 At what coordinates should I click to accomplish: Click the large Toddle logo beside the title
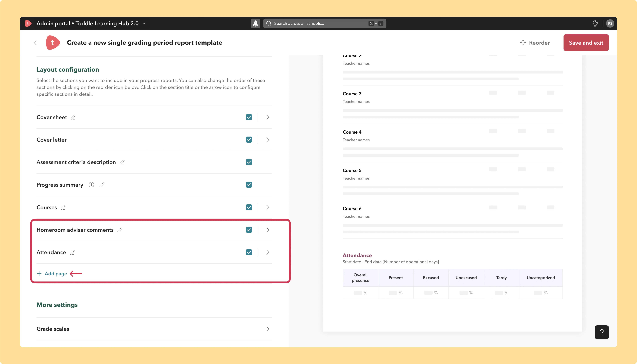coord(53,42)
